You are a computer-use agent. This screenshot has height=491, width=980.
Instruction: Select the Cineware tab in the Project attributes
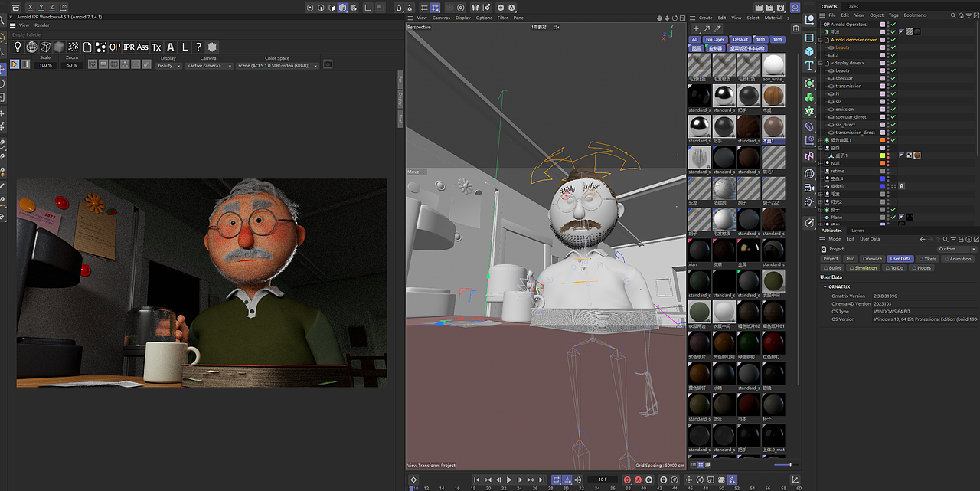pyautogui.click(x=872, y=259)
